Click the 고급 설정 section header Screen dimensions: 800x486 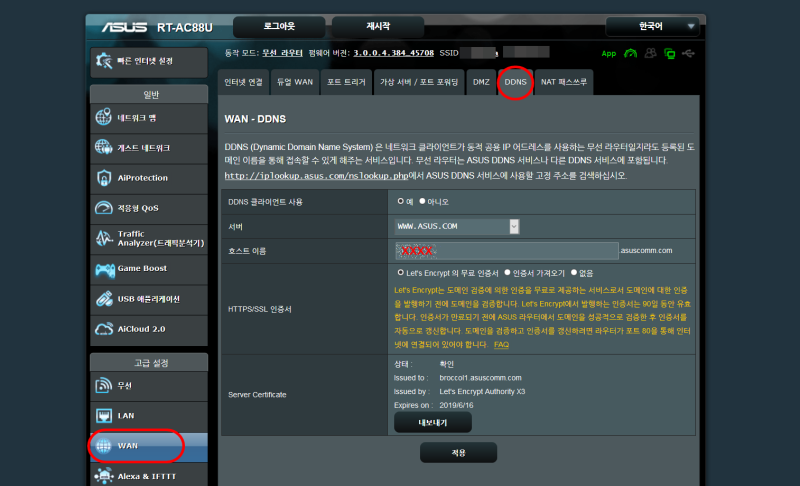149,363
